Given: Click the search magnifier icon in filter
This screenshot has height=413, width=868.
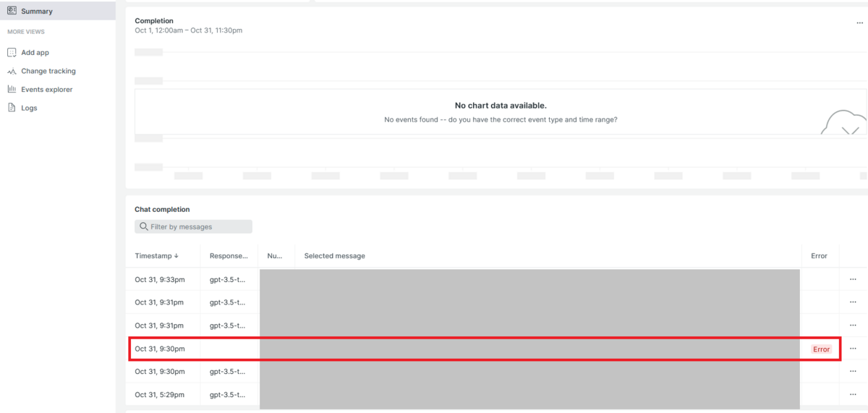Looking at the screenshot, I should (x=144, y=226).
